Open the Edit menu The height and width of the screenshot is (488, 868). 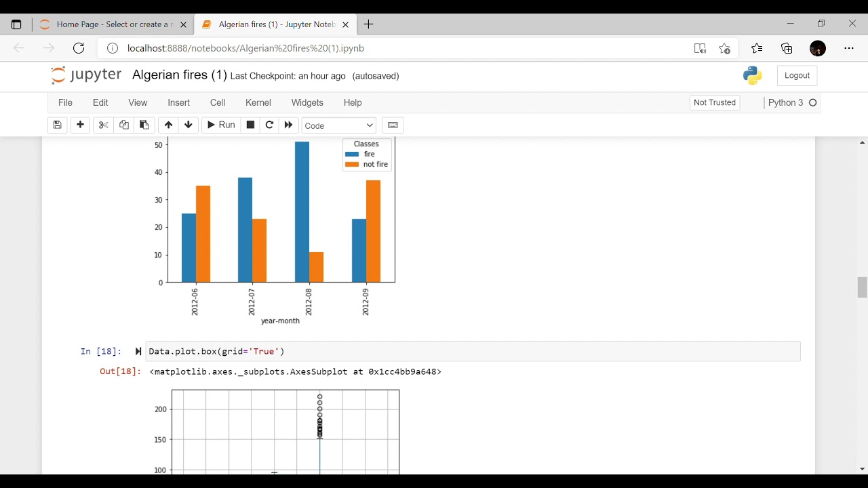[100, 103]
